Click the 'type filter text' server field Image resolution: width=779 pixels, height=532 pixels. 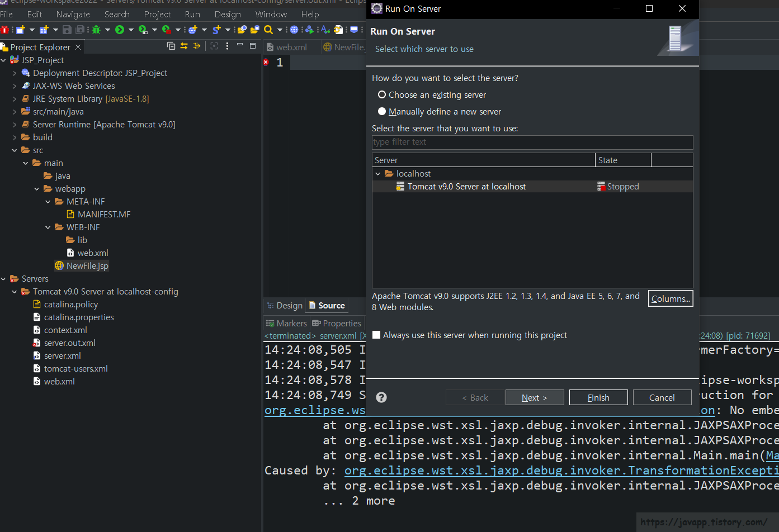point(532,142)
